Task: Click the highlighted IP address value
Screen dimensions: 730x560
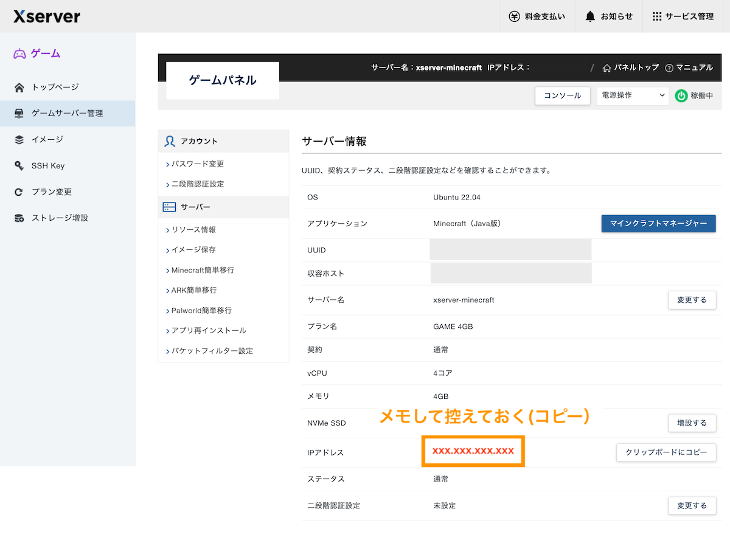Action: [x=473, y=451]
